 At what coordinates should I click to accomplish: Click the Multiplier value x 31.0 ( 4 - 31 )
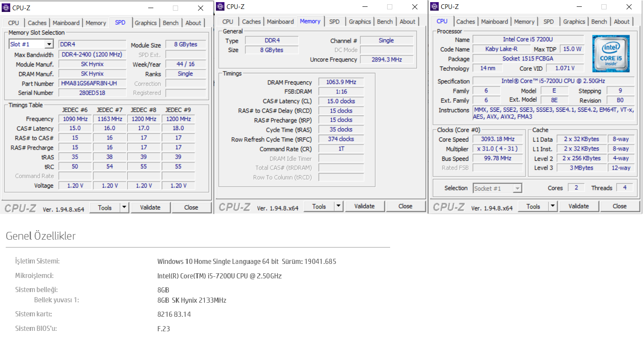pyautogui.click(x=498, y=149)
